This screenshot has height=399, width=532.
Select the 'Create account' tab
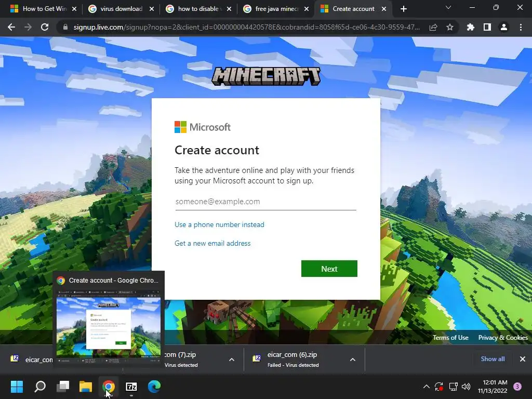click(x=353, y=9)
